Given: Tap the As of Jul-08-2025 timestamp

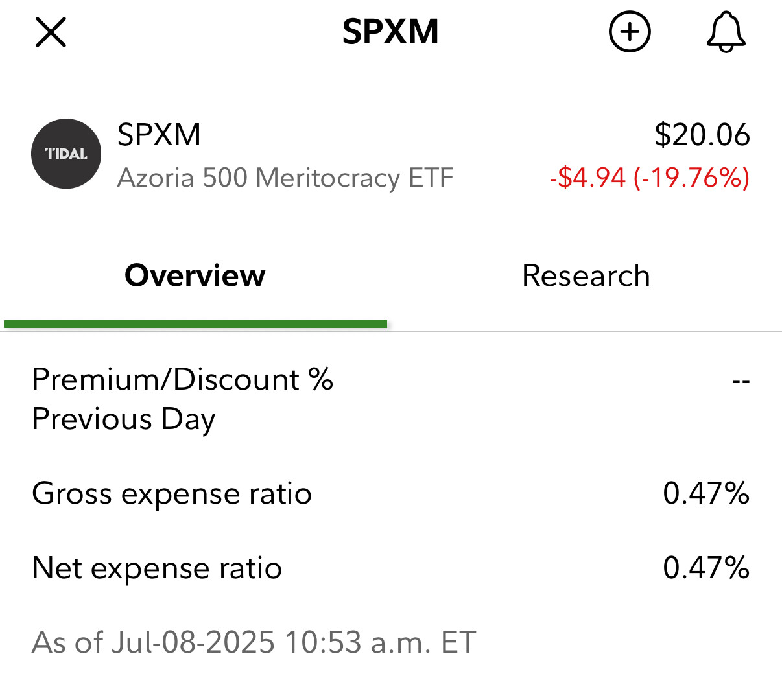Looking at the screenshot, I should coord(254,642).
